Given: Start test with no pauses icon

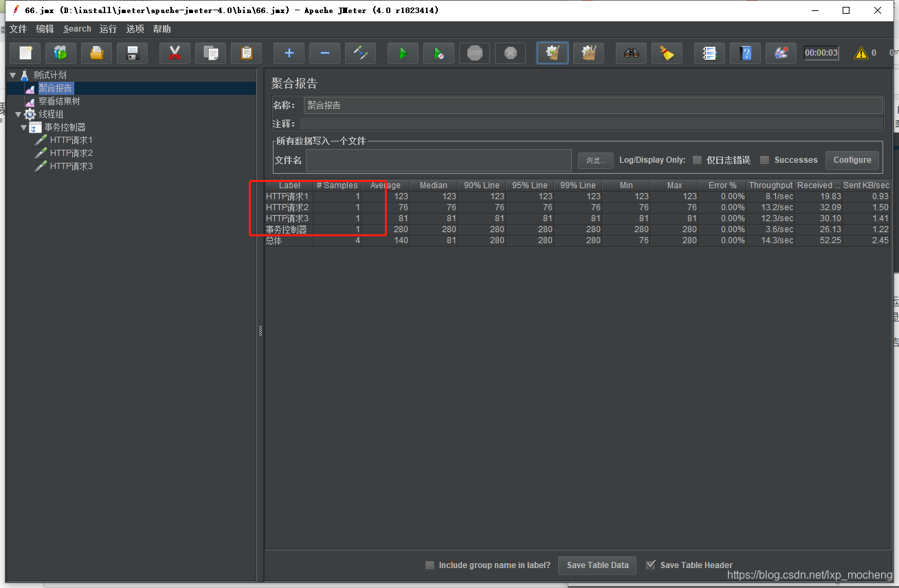Looking at the screenshot, I should coord(439,53).
